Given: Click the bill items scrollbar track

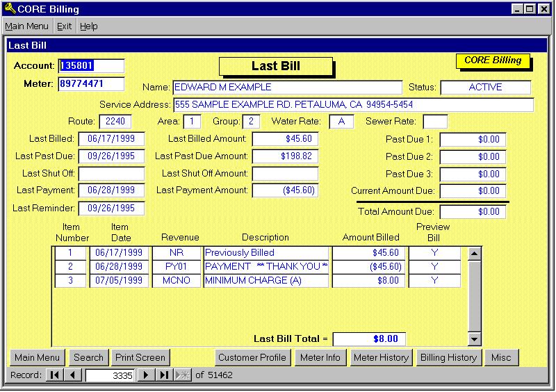Looking at the screenshot, I should coord(475,296).
